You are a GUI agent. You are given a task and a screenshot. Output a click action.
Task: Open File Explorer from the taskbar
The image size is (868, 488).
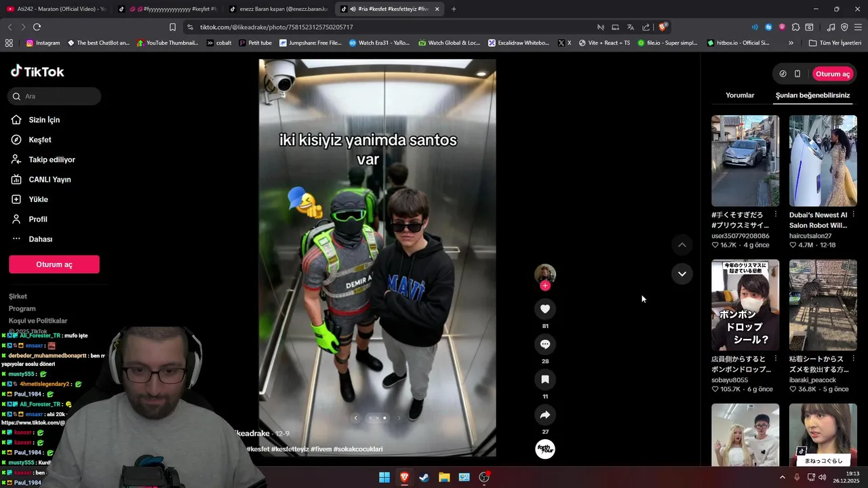pyautogui.click(x=444, y=477)
